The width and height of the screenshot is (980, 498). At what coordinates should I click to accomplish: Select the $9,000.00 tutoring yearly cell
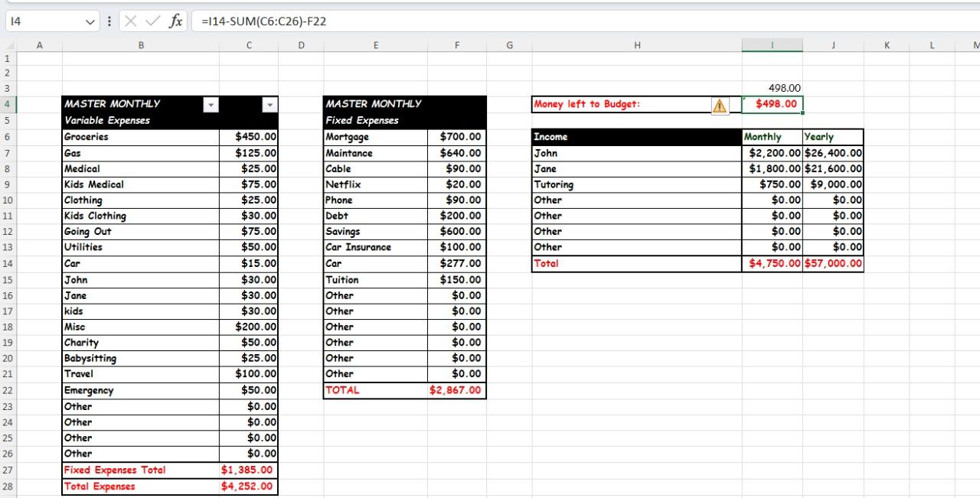coord(833,184)
